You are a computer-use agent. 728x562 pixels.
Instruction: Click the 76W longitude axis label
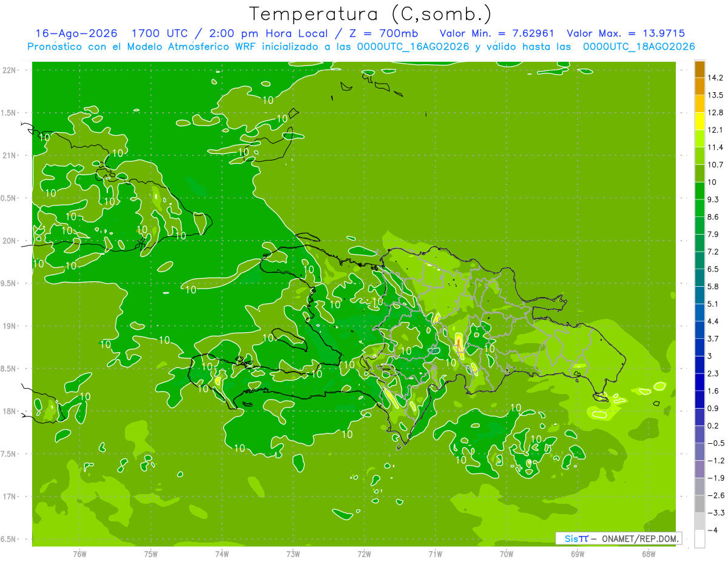click(x=79, y=554)
